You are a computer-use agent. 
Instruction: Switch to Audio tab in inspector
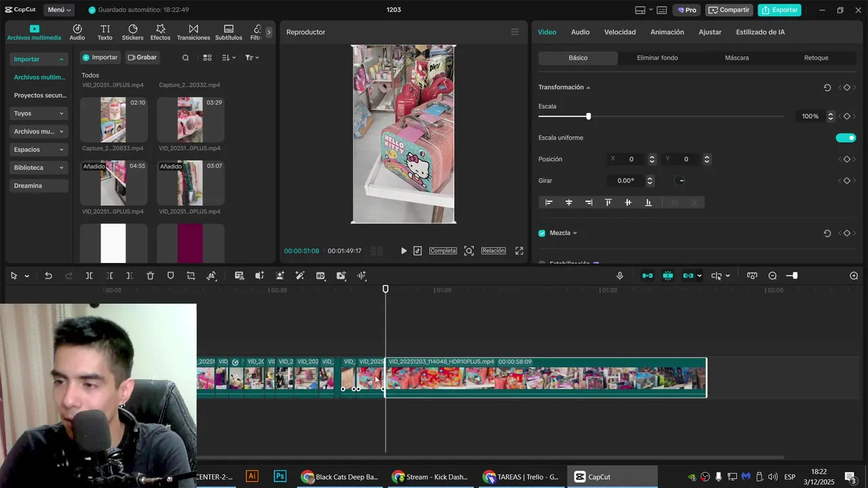[580, 32]
